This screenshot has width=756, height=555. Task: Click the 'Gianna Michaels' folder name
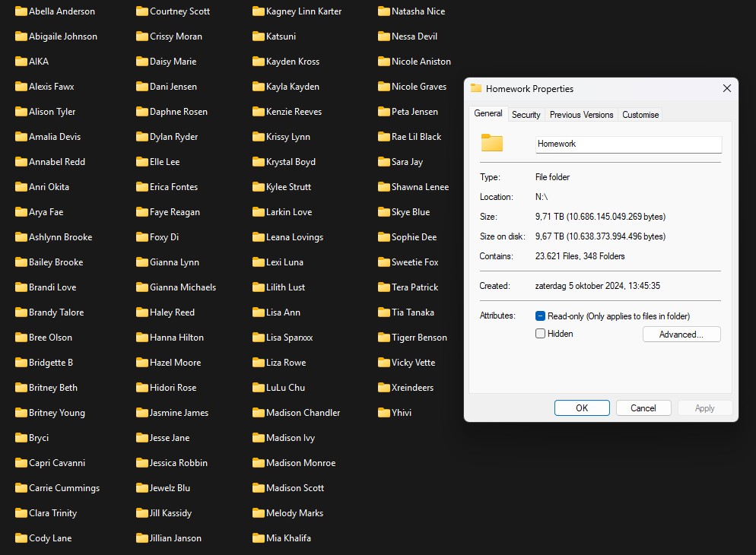click(x=183, y=287)
